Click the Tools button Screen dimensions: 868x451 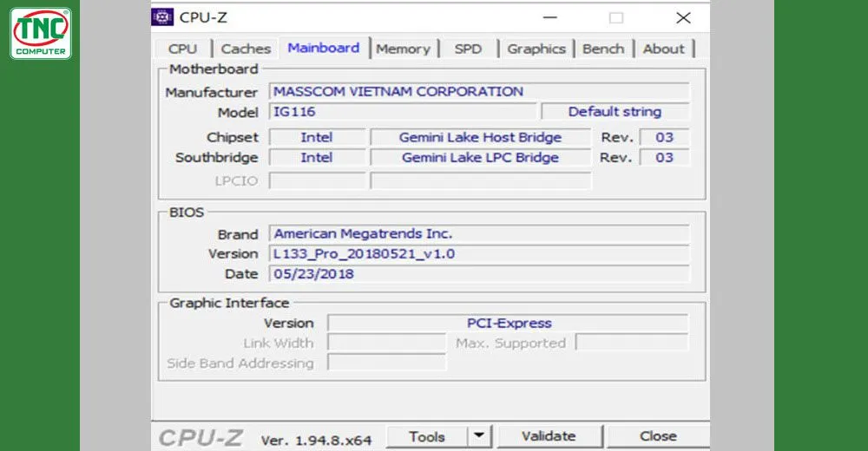pos(427,436)
